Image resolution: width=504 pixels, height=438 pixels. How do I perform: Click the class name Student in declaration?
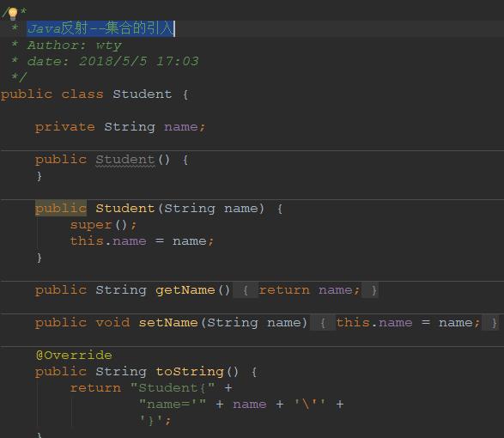[142, 94]
